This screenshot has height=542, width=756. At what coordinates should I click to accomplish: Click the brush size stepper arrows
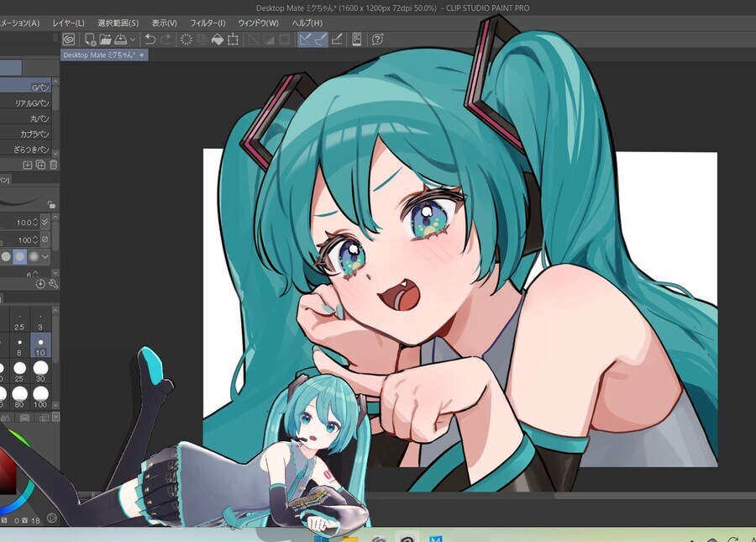(x=34, y=223)
